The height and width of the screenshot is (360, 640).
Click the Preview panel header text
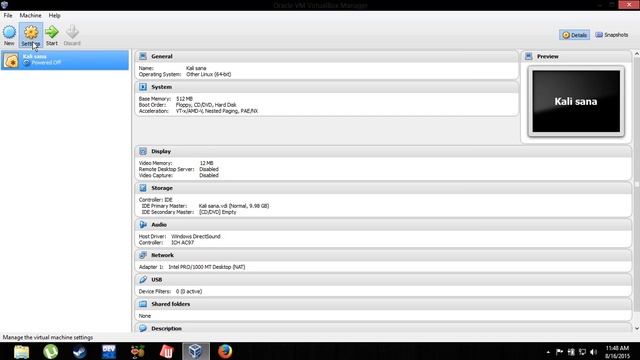(548, 56)
